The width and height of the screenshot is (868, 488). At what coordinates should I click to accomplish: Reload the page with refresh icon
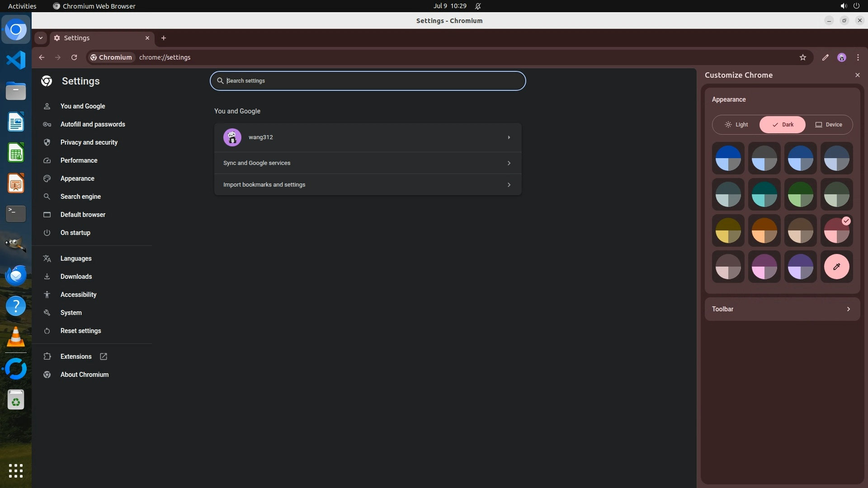74,57
